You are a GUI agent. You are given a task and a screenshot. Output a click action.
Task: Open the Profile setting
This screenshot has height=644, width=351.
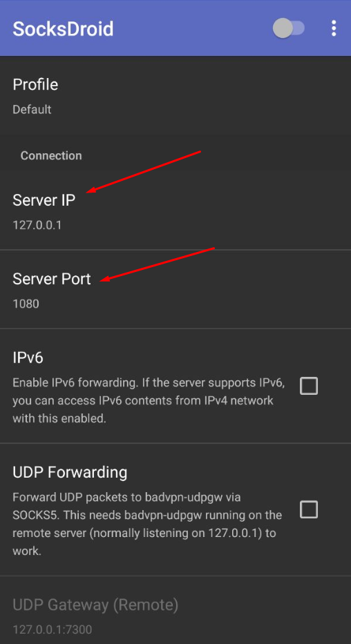[x=175, y=96]
